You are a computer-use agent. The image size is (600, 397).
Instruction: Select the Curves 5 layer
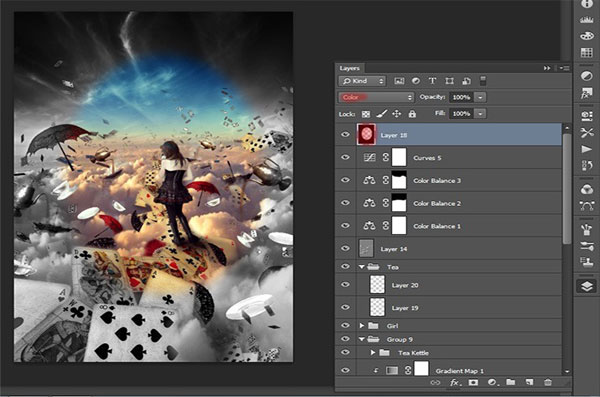point(448,157)
